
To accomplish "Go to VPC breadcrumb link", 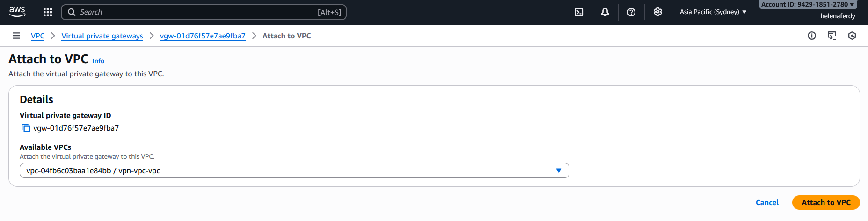I will pyautogui.click(x=37, y=36).
